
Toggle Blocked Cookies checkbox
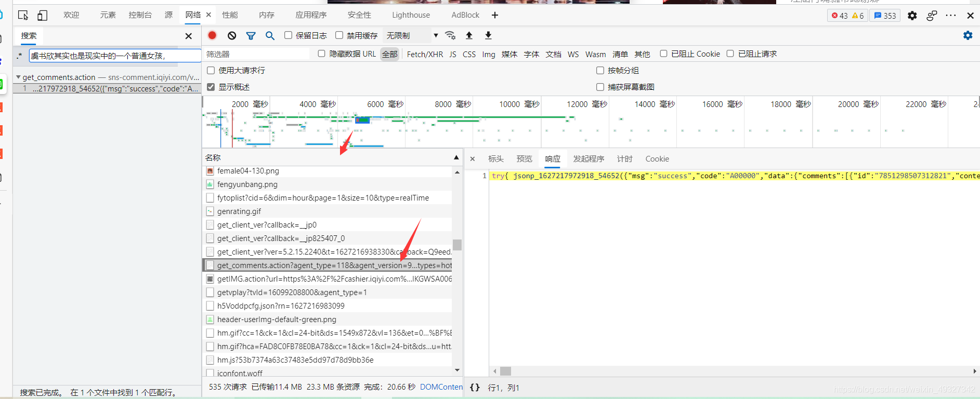click(663, 54)
